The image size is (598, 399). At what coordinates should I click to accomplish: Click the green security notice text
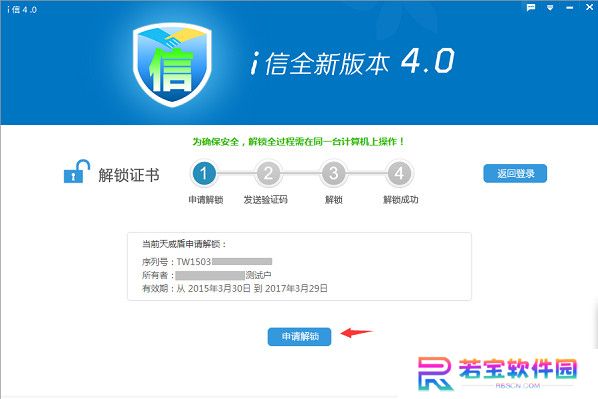click(x=298, y=142)
